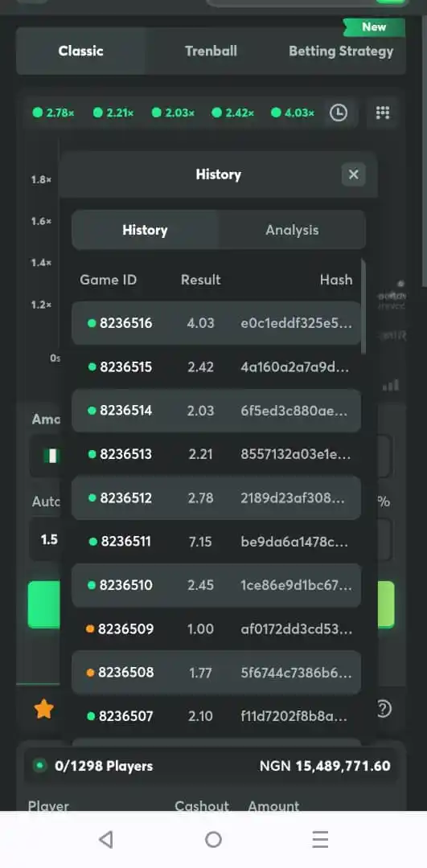Open the Betting Strategy tab
Screen dimensions: 427x868
[x=341, y=51]
